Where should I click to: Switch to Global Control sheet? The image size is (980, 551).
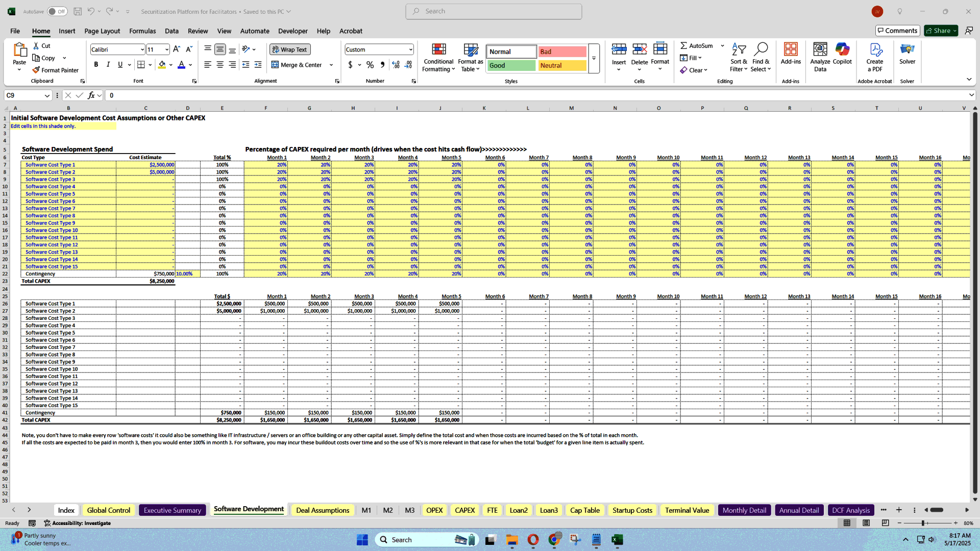pyautogui.click(x=109, y=510)
